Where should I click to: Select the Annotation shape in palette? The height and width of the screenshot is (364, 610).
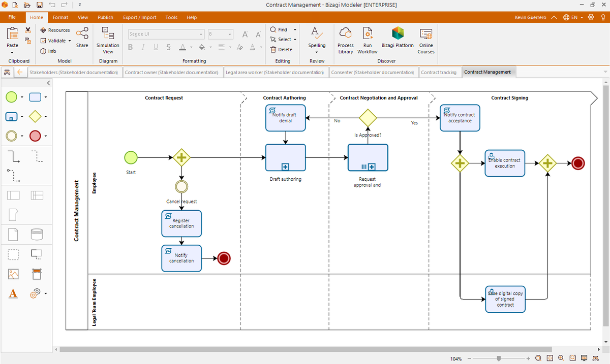tap(37, 253)
